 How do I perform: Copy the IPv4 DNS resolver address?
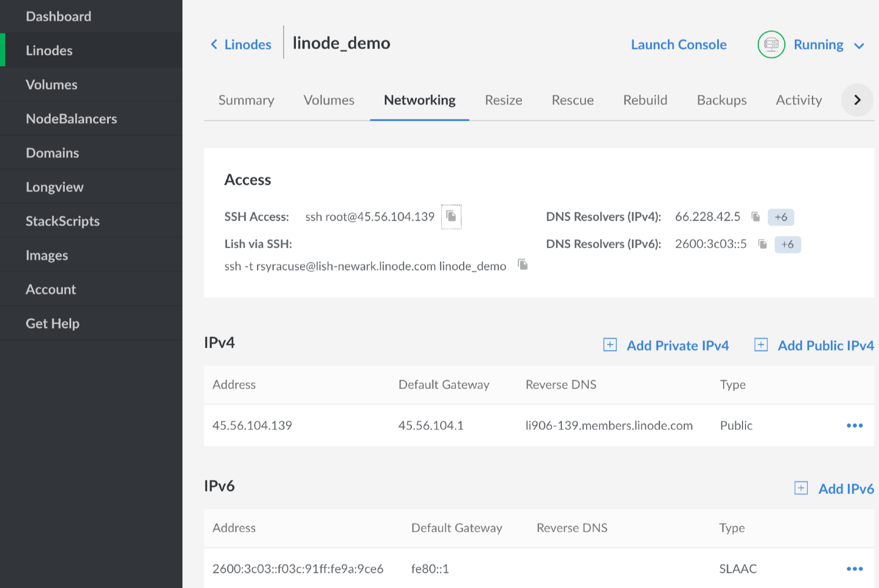point(755,217)
